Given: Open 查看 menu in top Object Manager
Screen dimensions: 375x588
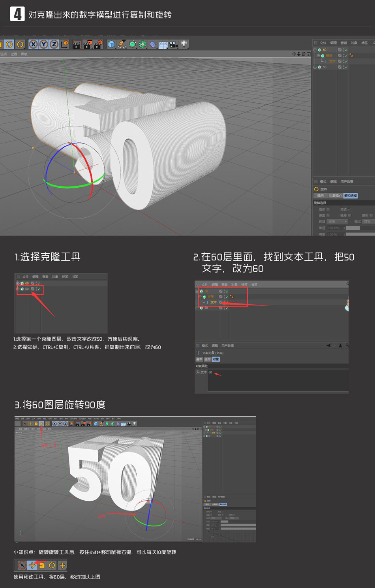Looking at the screenshot, I should pos(344,43).
